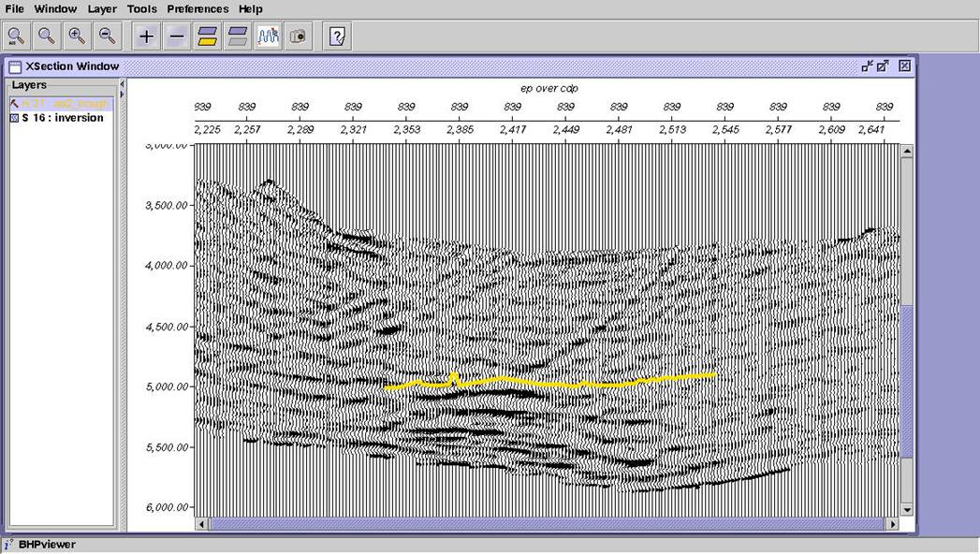Click the 'BHPviewer' status bar text

point(47,545)
